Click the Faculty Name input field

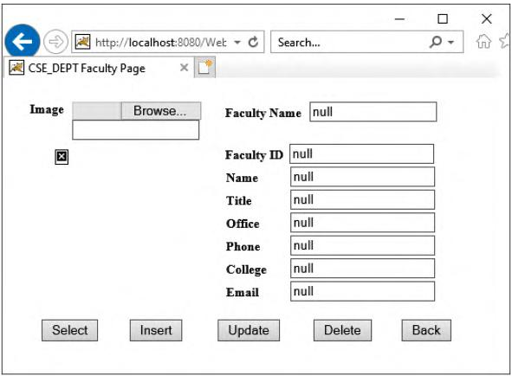[x=373, y=112]
